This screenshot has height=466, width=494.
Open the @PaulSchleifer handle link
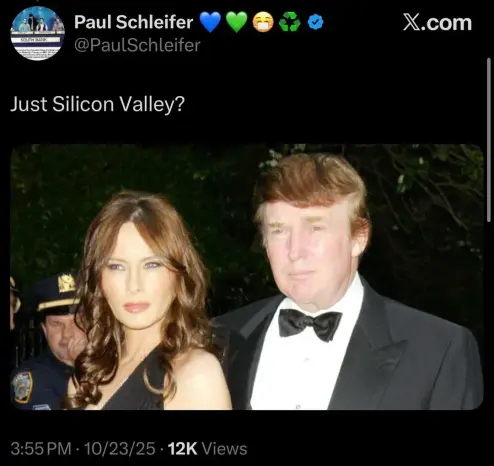pyautogui.click(x=137, y=45)
